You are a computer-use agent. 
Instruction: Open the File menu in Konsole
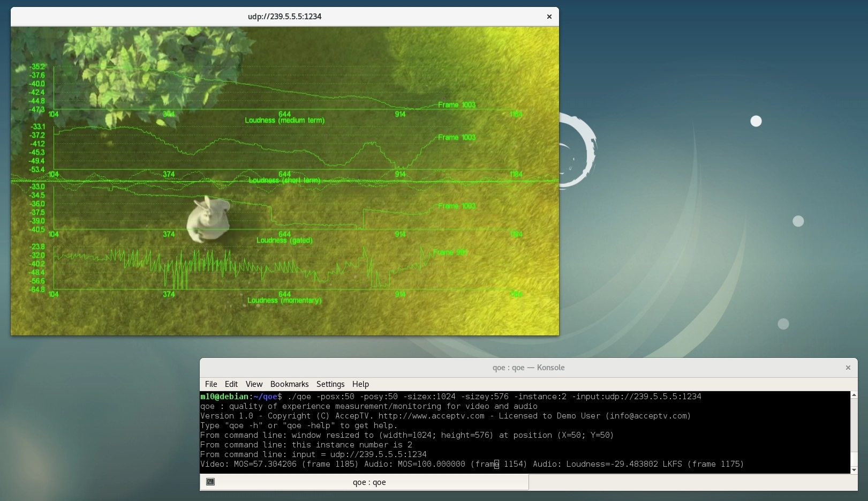click(x=211, y=384)
